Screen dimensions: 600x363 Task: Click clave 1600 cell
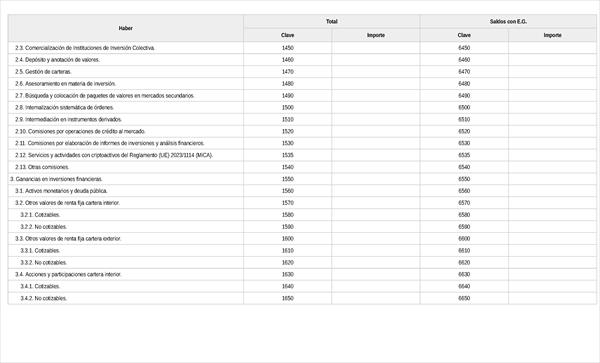(x=287, y=239)
